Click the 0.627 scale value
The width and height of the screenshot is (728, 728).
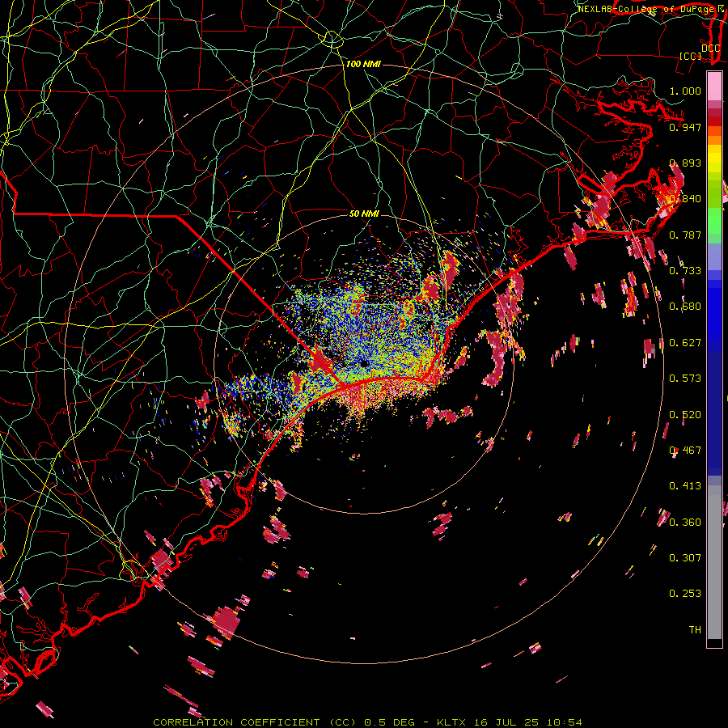[x=685, y=343]
